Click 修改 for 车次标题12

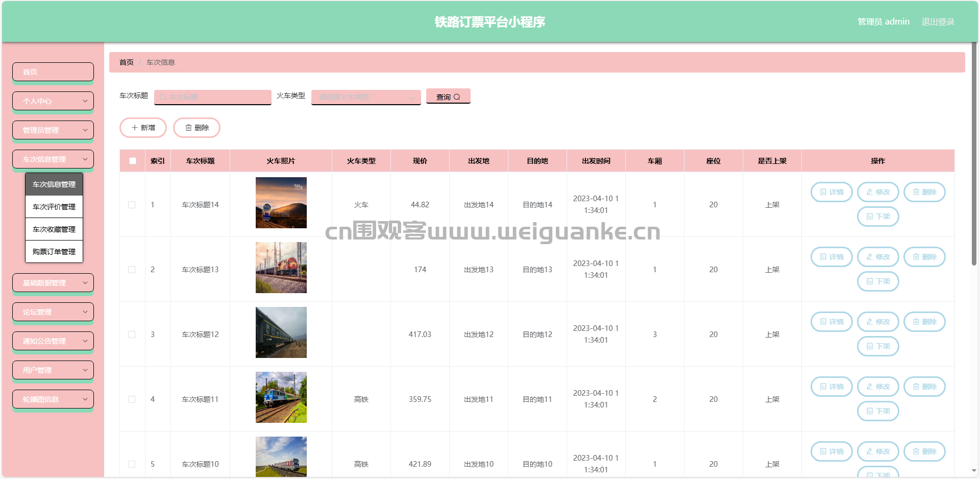878,322
